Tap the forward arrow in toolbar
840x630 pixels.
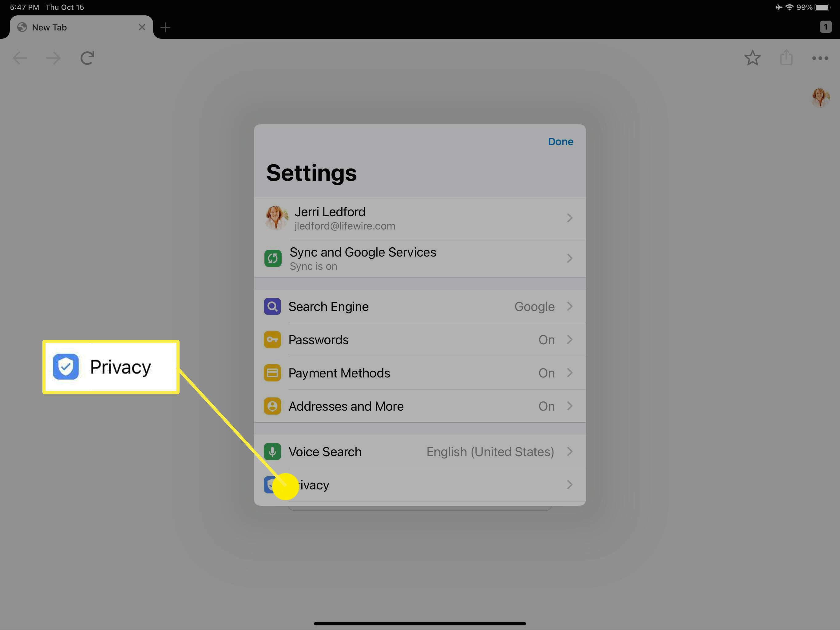pos(53,58)
